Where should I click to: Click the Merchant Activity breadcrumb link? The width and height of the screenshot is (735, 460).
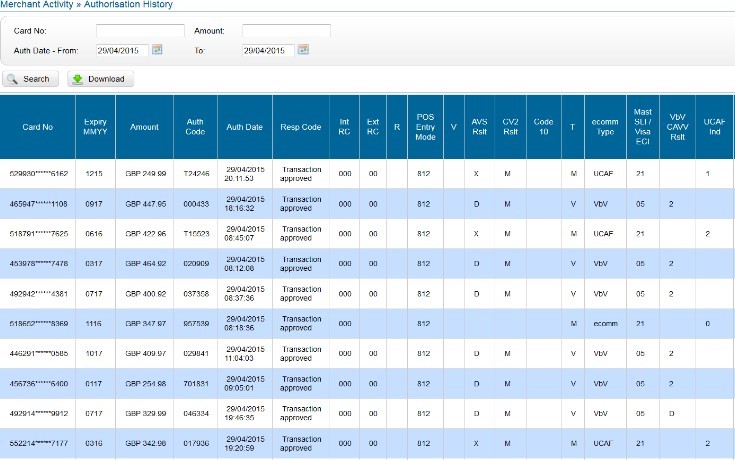click(x=35, y=5)
